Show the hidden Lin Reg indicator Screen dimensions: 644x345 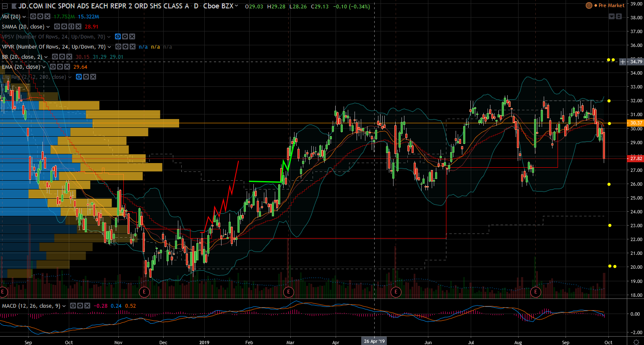click(x=79, y=77)
